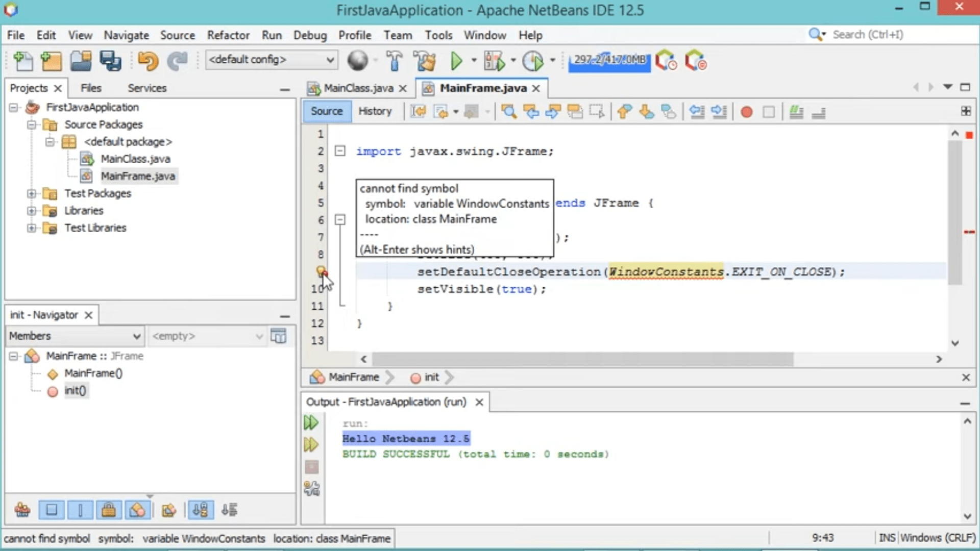
Task: Open the default config dropdown
Action: coord(272,60)
